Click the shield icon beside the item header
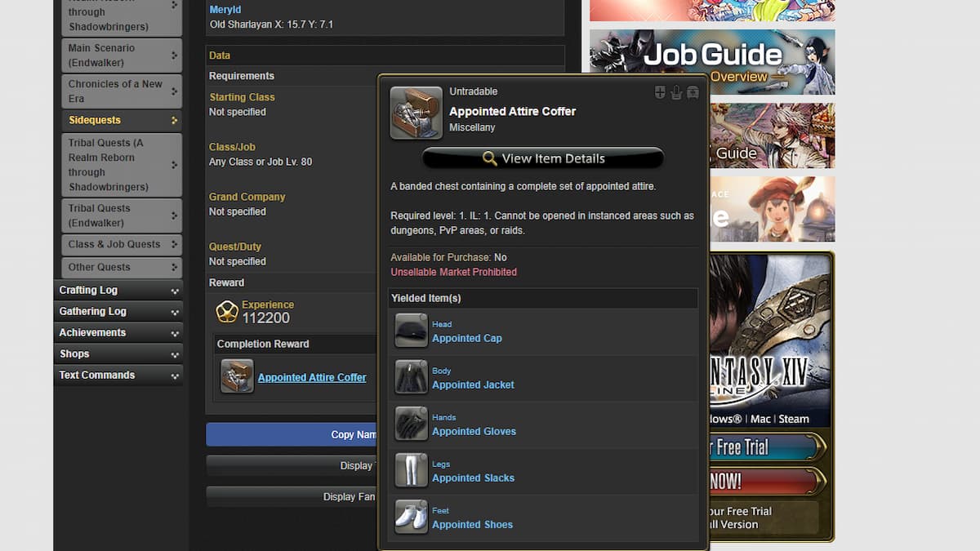 659,92
